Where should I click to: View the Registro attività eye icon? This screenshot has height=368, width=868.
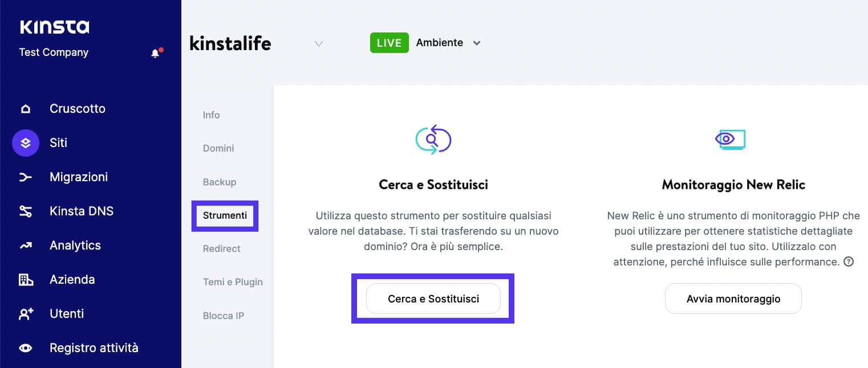25,347
